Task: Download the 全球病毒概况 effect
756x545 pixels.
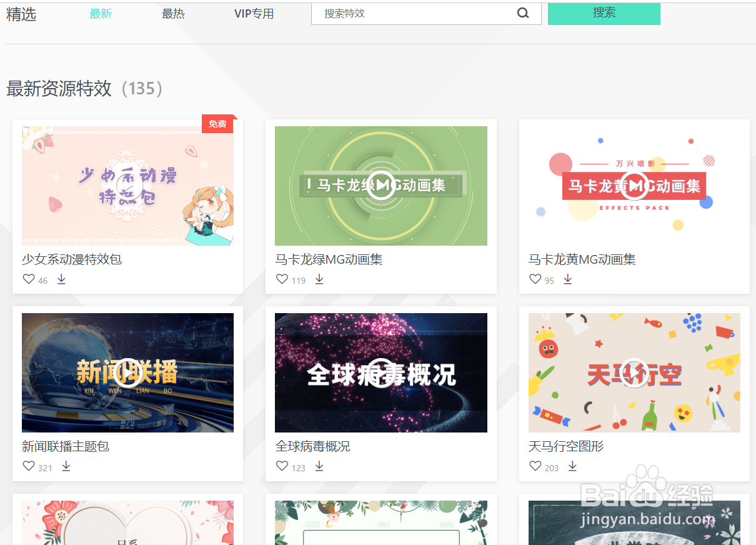Action: tap(319, 466)
